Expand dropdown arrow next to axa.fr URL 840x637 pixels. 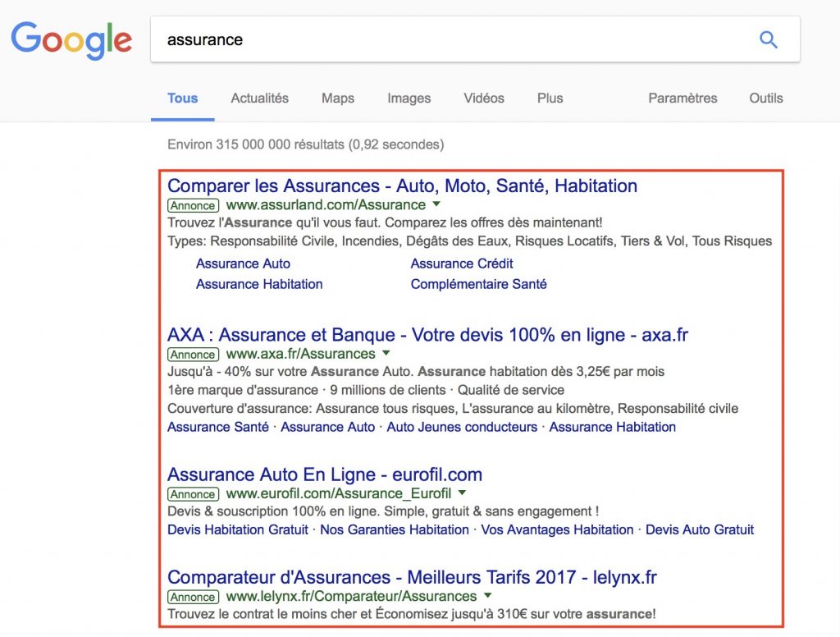(386, 353)
